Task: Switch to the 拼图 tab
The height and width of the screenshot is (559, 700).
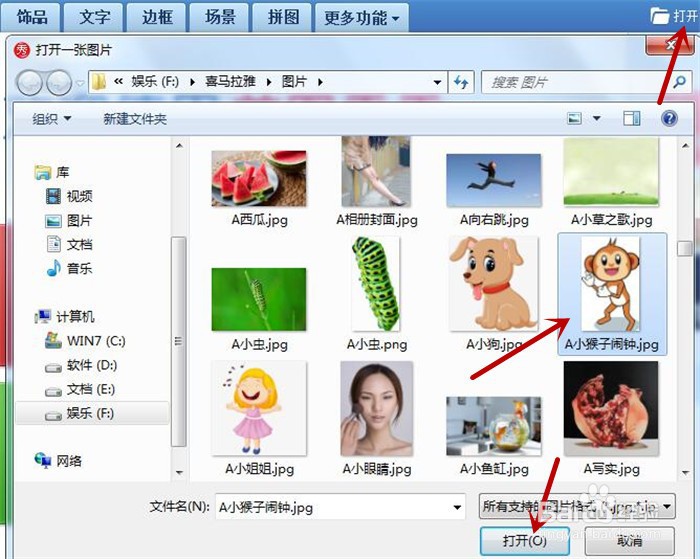Action: pos(283,17)
